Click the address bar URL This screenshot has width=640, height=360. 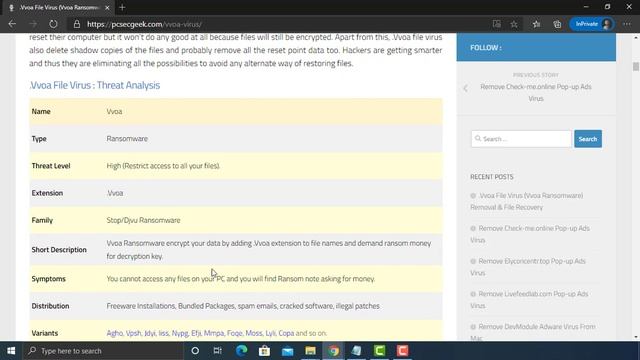pos(144,24)
